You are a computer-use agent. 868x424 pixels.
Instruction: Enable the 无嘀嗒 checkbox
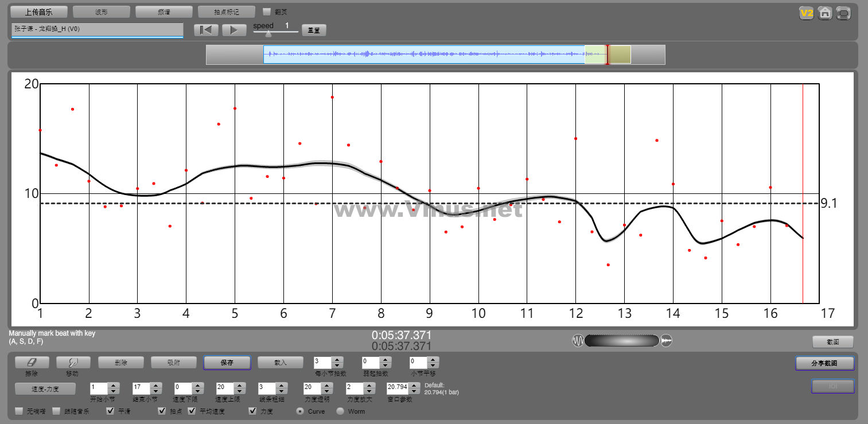(20, 411)
